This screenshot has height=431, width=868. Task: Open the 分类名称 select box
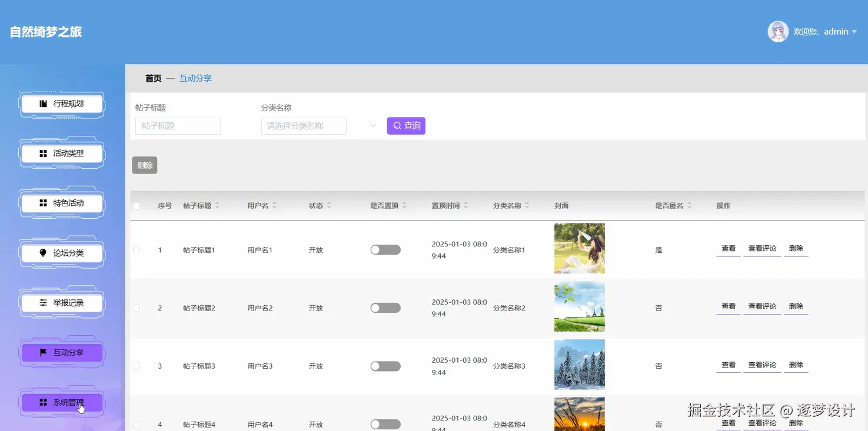click(304, 126)
